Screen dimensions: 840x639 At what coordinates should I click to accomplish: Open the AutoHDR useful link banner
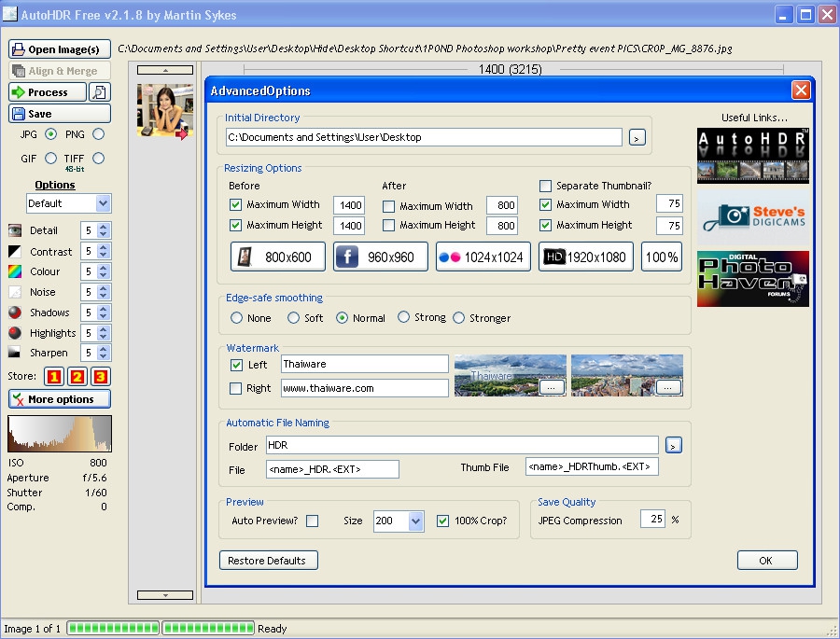click(752, 156)
